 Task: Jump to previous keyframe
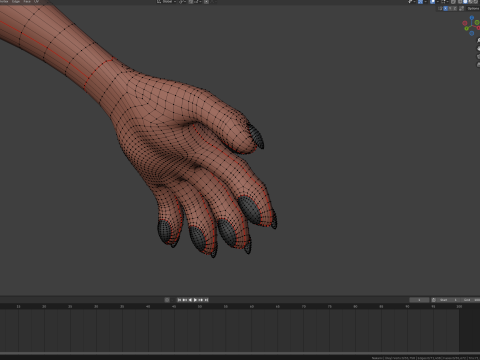(x=185, y=300)
